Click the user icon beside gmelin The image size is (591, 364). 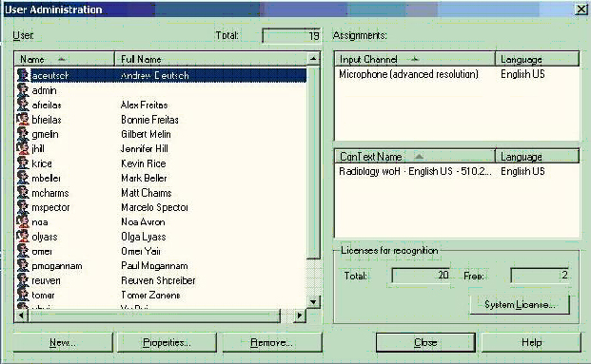click(23, 134)
